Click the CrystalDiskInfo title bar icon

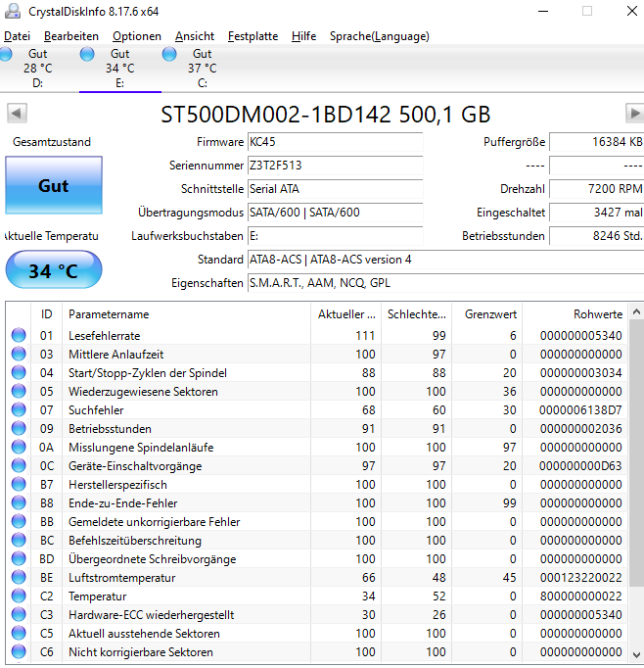tap(13, 11)
